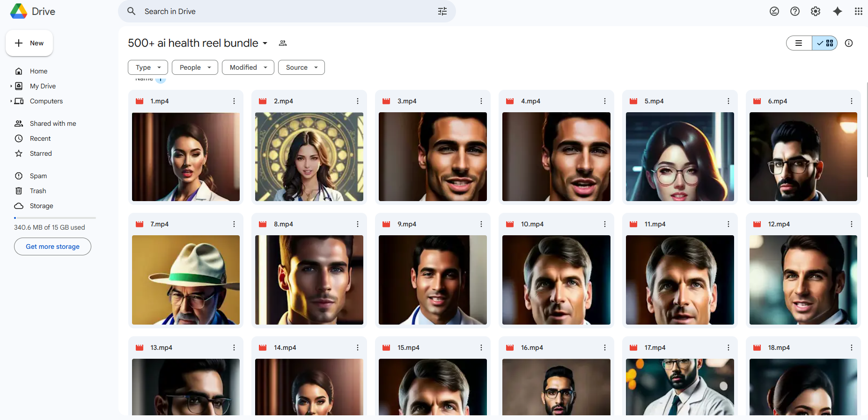Open the 5.mp4 video thumbnail
The width and height of the screenshot is (868, 420).
point(680,157)
